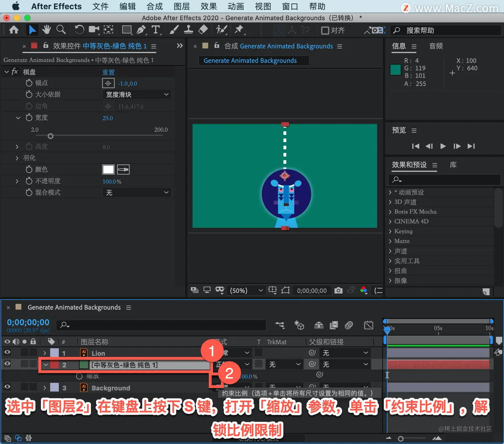This screenshot has width=504, height=444.
Task: Click the 宽度 slider handle
Action: pyautogui.click(x=50, y=136)
